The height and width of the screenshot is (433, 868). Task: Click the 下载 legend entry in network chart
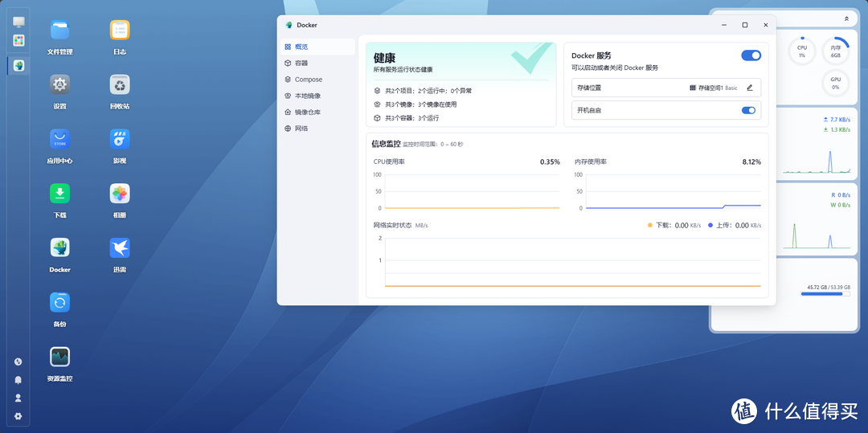pos(674,226)
